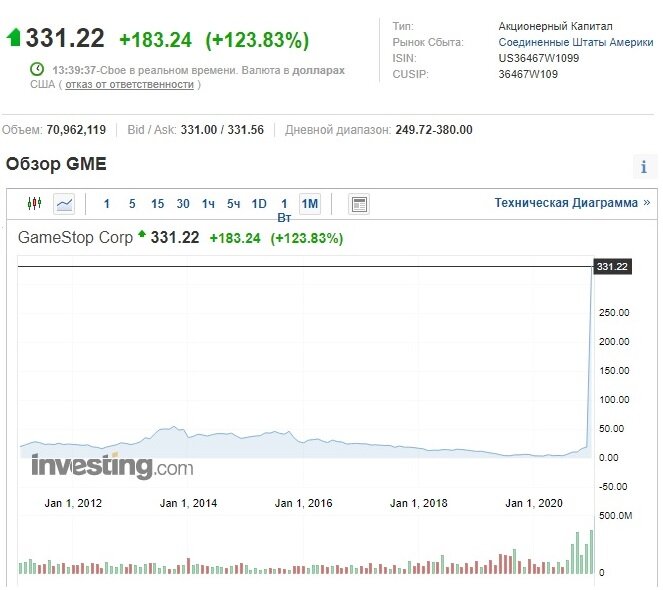Switch chart to 1D daily interval
This screenshot has height=590, width=663.
pos(258,204)
